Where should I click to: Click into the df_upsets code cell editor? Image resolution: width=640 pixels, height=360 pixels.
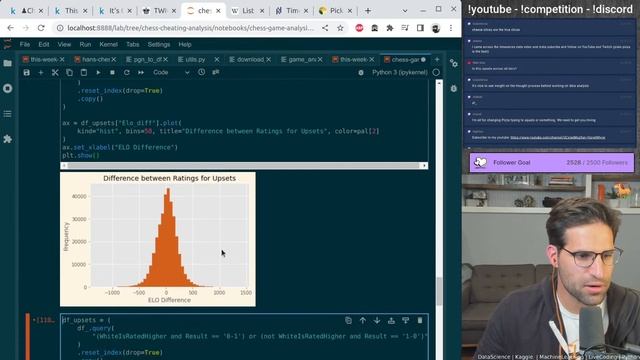coord(244,336)
